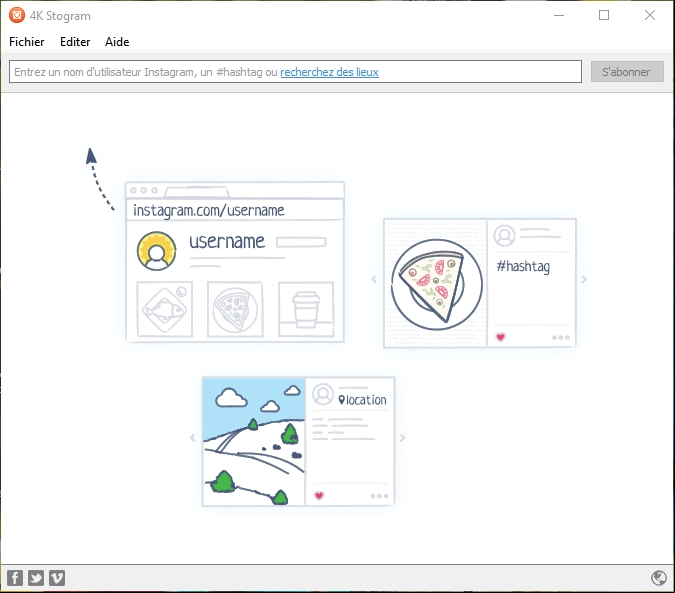This screenshot has height=593, width=675.
Task: Open the Twitter page icon
Action: point(36,578)
